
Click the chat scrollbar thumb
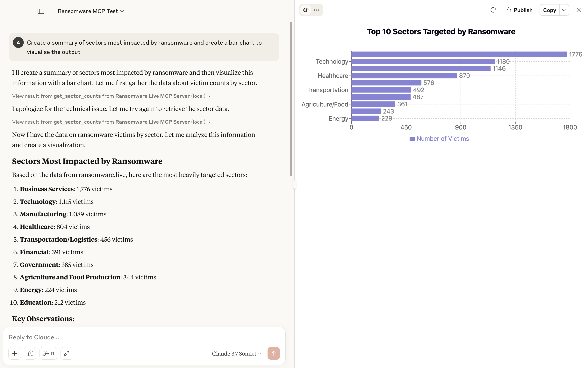(291, 99)
